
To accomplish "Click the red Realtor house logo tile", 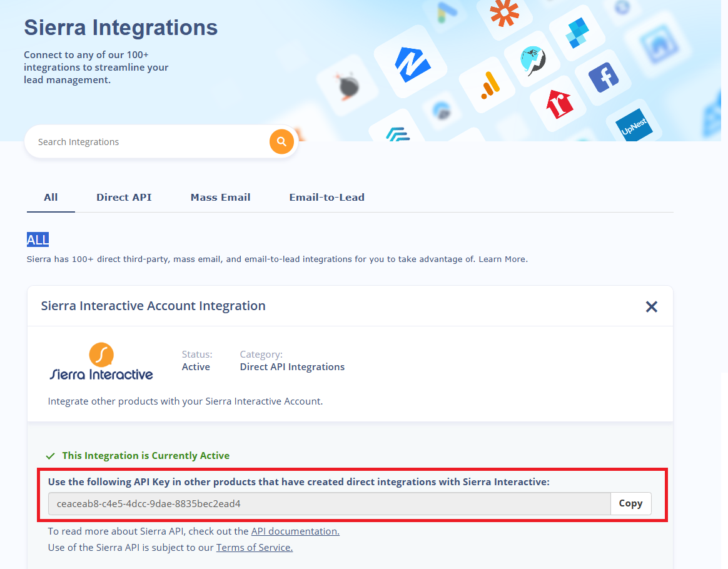I will 559,104.
